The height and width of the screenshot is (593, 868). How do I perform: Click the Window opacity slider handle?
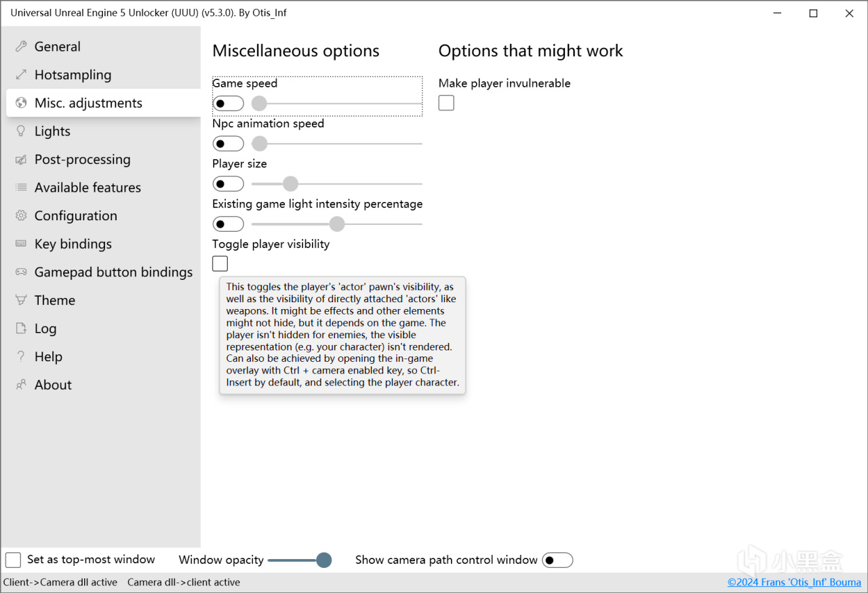click(324, 560)
